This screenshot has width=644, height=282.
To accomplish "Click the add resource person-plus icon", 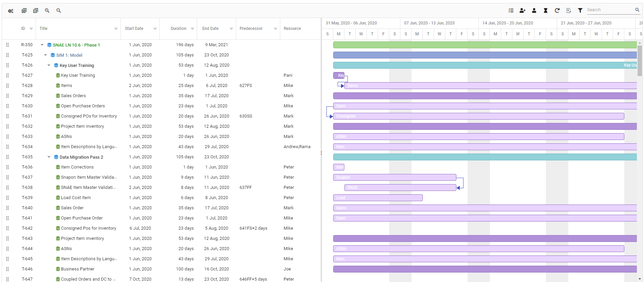I will (523, 11).
